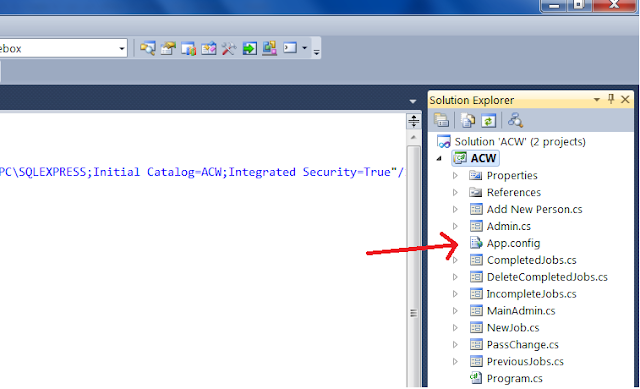Screen dimensions: 640x389
Task: Open the Toolbox using hammer-and-wrench icon
Action: (x=229, y=49)
